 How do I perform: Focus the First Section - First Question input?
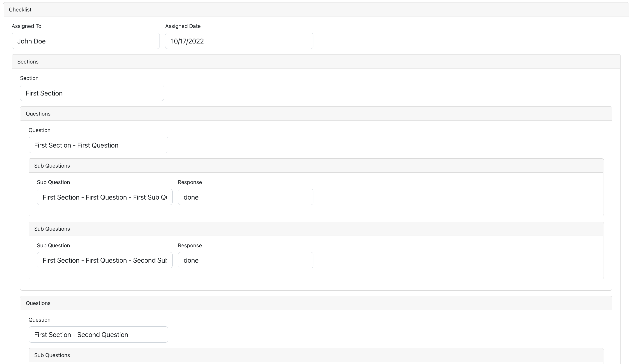[x=98, y=145]
